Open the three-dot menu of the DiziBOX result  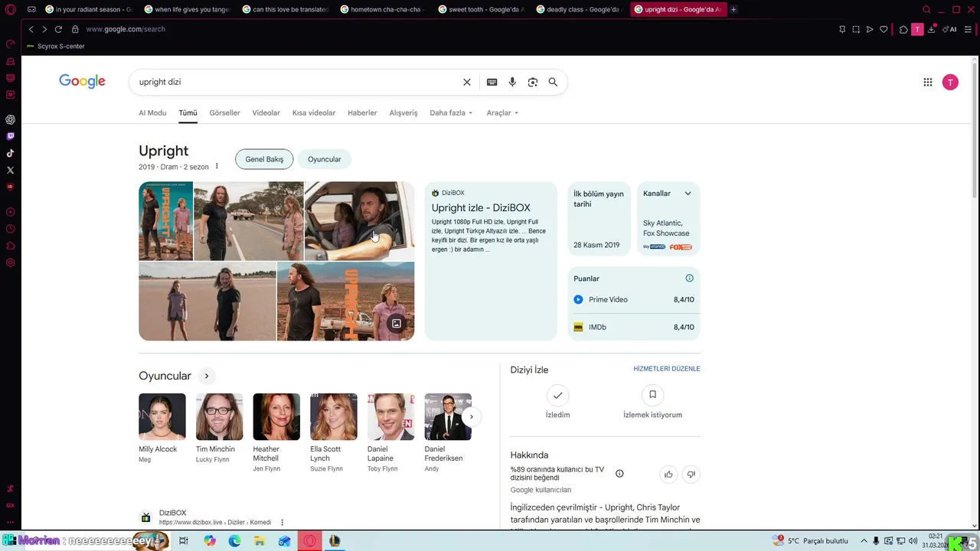pos(282,523)
